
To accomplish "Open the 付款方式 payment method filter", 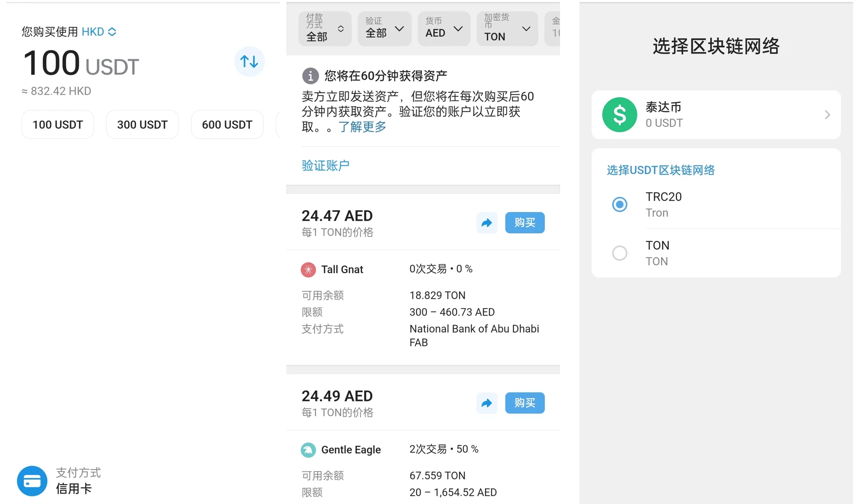I will pos(325,29).
